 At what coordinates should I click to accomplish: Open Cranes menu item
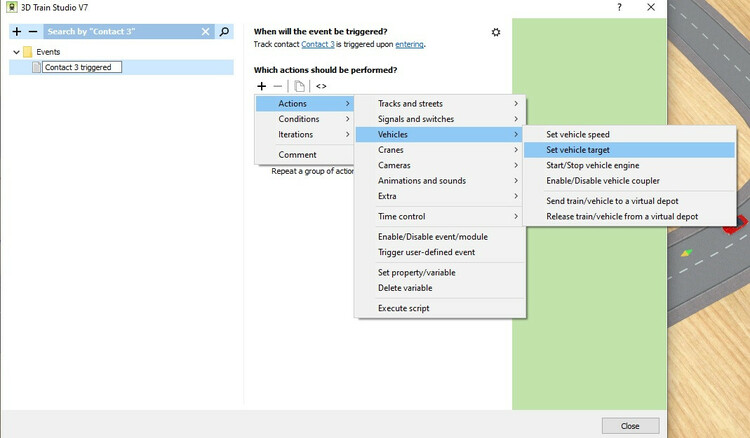[440, 150]
